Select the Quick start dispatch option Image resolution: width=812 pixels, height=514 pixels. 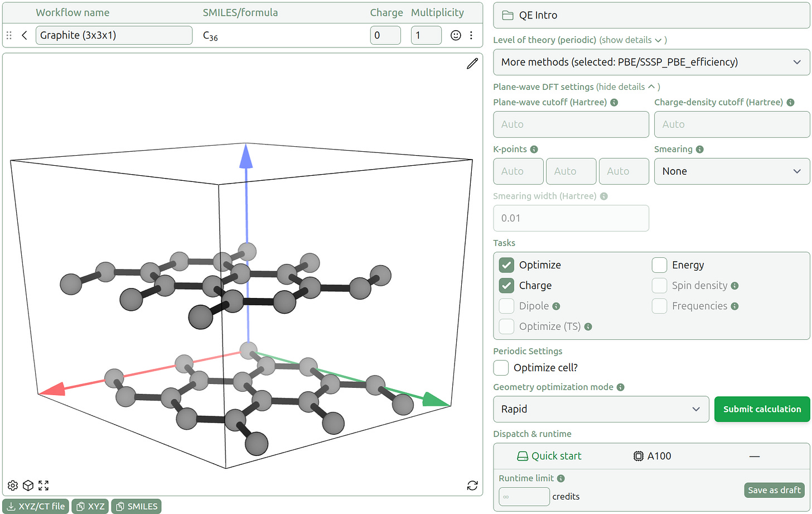[x=549, y=456]
